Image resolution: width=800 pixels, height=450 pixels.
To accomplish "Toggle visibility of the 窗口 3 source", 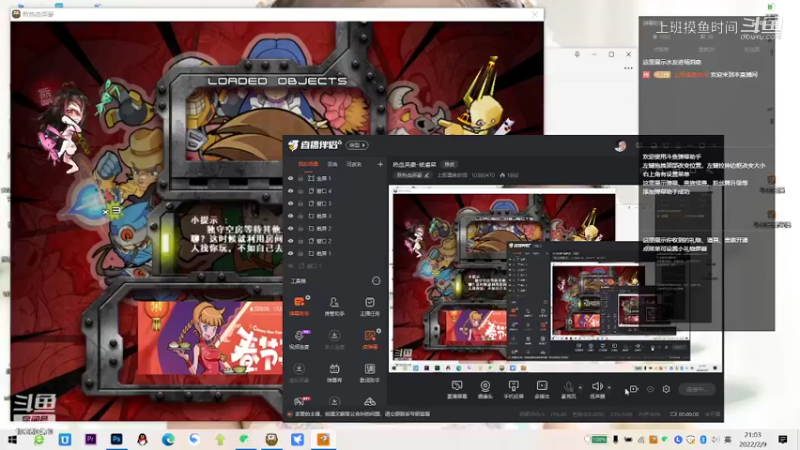I will (x=291, y=204).
